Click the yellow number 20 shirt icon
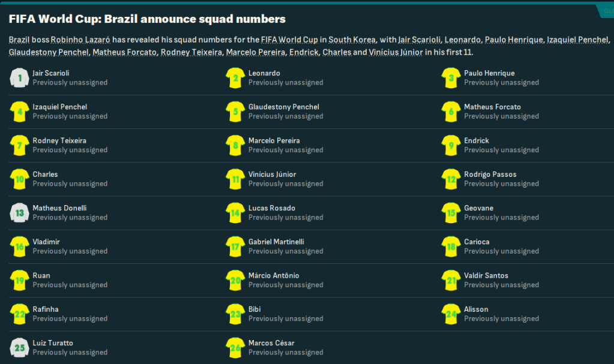The height and width of the screenshot is (364, 614). (235, 281)
